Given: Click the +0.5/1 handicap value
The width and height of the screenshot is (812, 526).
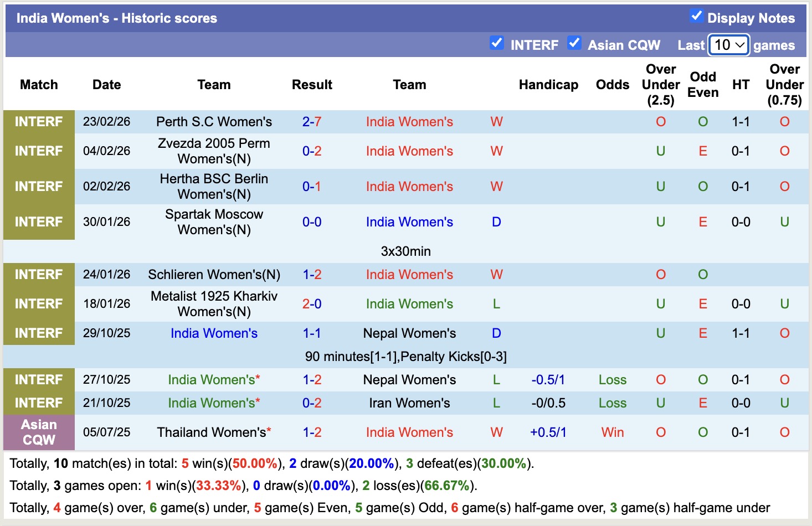Looking at the screenshot, I should pyautogui.click(x=548, y=432).
